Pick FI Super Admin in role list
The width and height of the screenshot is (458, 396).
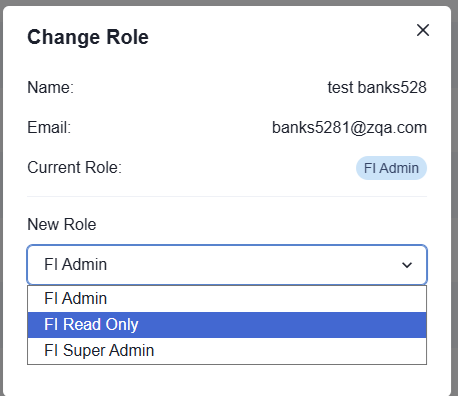click(227, 351)
